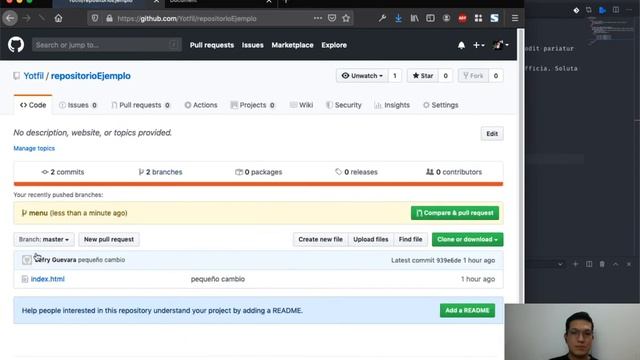Open the Actions tab
This screenshot has height=360, width=640.
coord(201,105)
